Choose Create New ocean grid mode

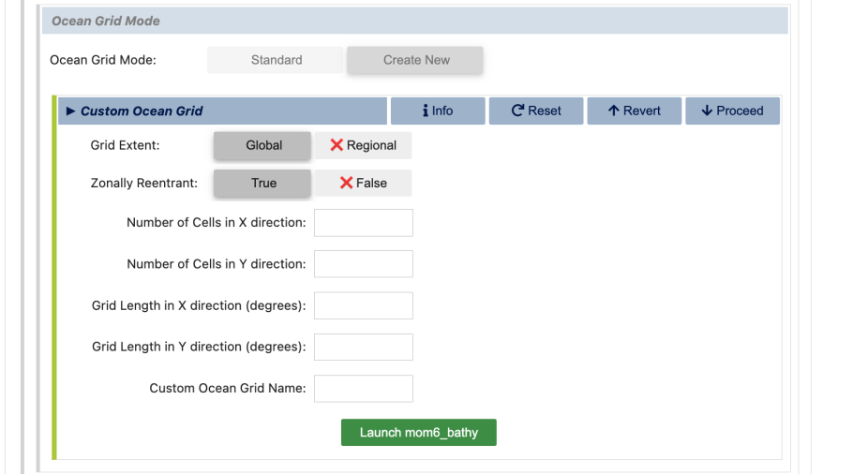[x=416, y=60]
